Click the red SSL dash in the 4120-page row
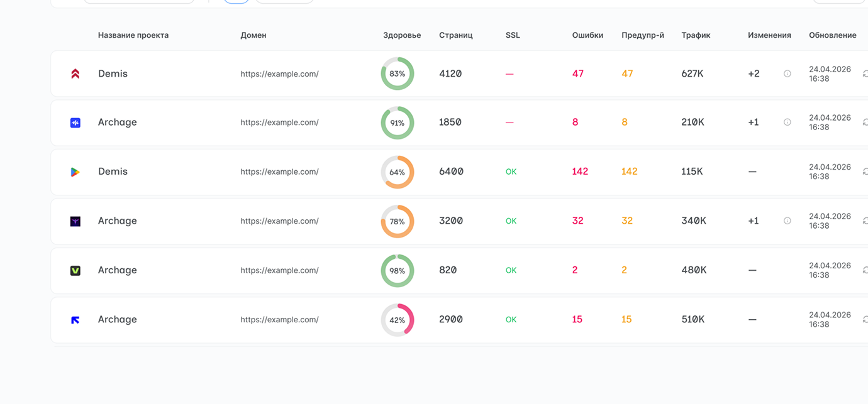868x404 pixels. click(x=509, y=74)
